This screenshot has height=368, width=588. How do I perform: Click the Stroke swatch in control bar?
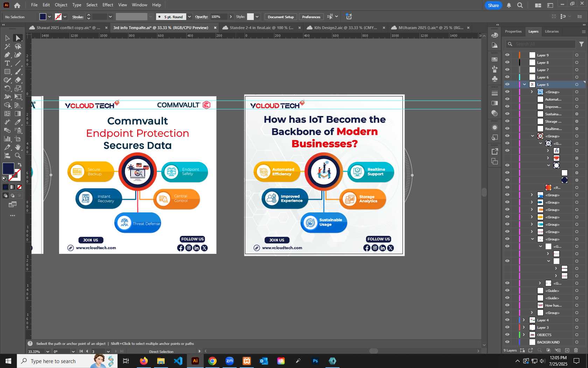tap(58, 17)
